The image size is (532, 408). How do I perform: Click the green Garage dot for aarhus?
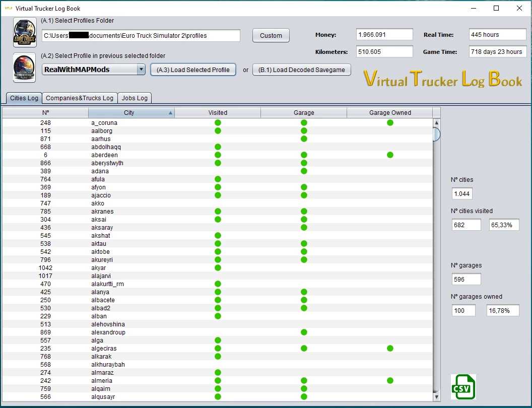(304, 139)
